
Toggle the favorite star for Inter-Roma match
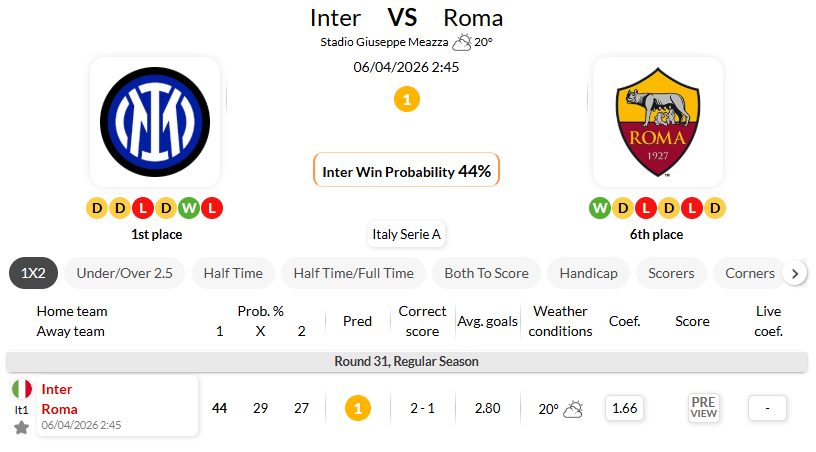click(21, 428)
